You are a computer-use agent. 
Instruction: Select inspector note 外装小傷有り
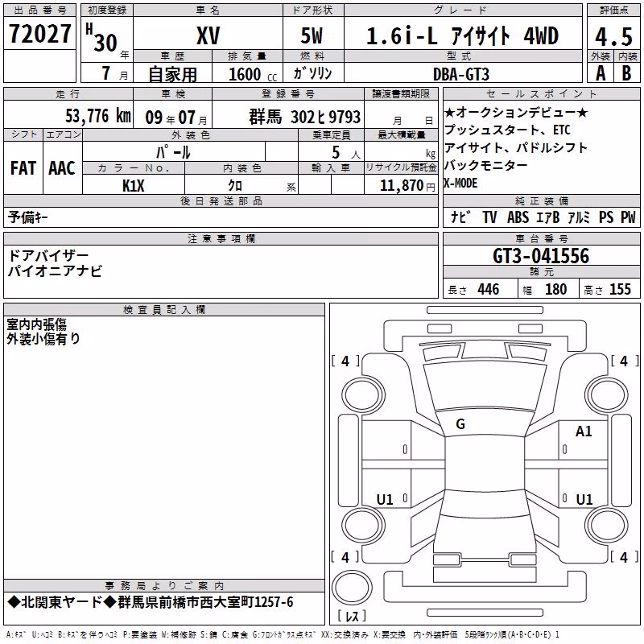(43, 339)
